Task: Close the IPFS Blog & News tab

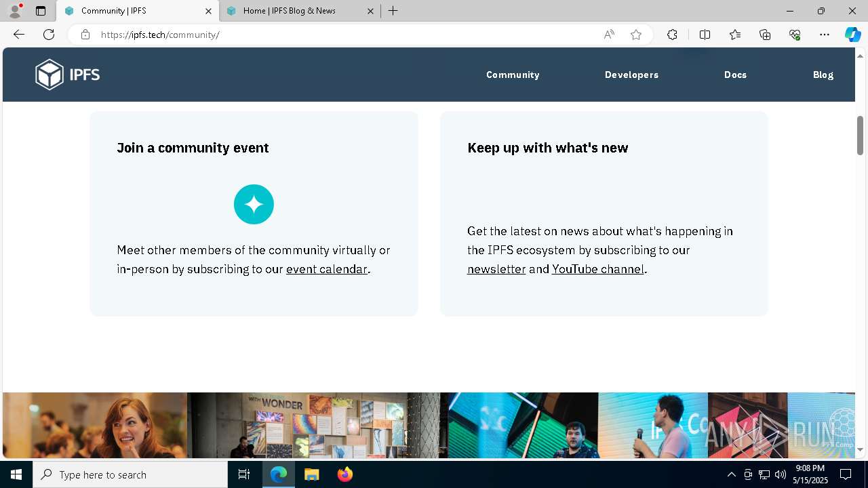Action: [x=370, y=11]
